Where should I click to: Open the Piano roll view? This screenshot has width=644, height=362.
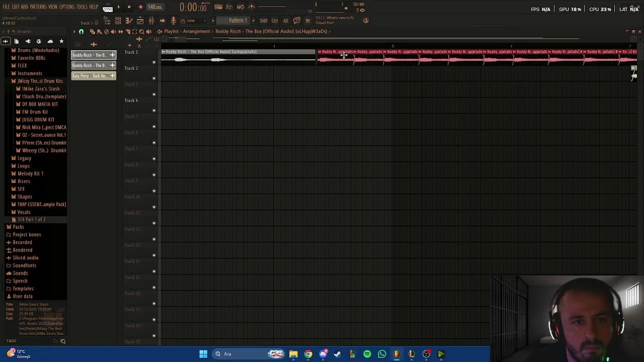(129, 21)
